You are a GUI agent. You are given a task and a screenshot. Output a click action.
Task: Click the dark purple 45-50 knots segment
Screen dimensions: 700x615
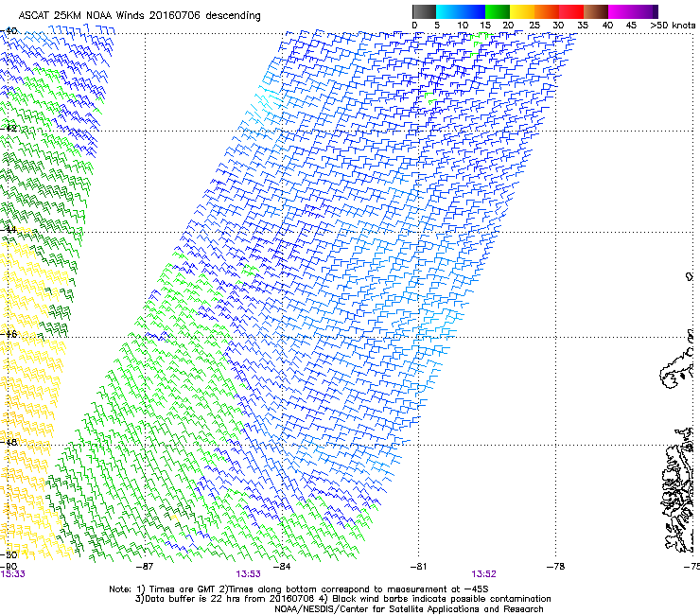coord(645,11)
